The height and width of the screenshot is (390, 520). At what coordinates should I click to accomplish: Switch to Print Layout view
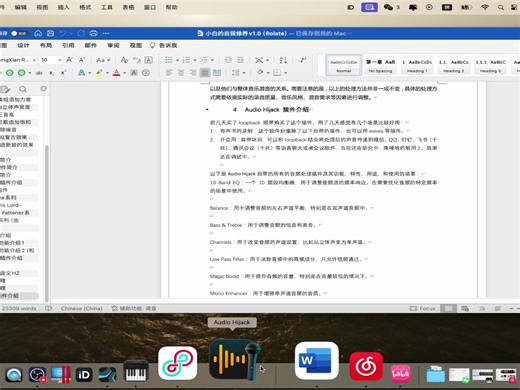(x=448, y=308)
